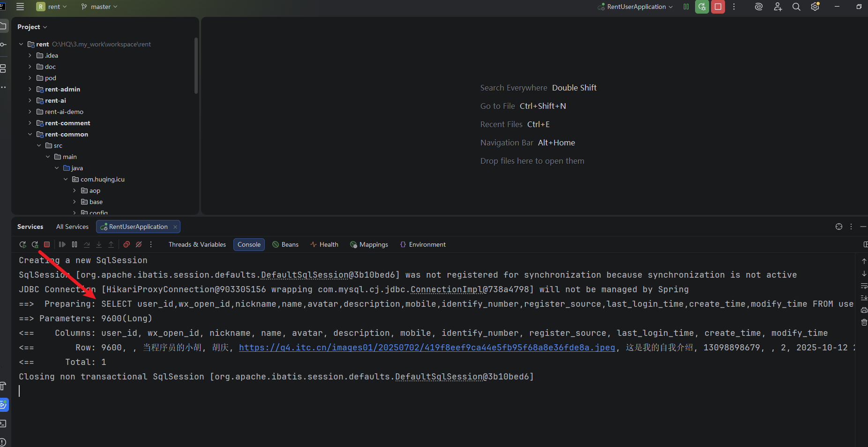The height and width of the screenshot is (447, 868).
Task: Expand the rent-comment module
Action: point(30,123)
